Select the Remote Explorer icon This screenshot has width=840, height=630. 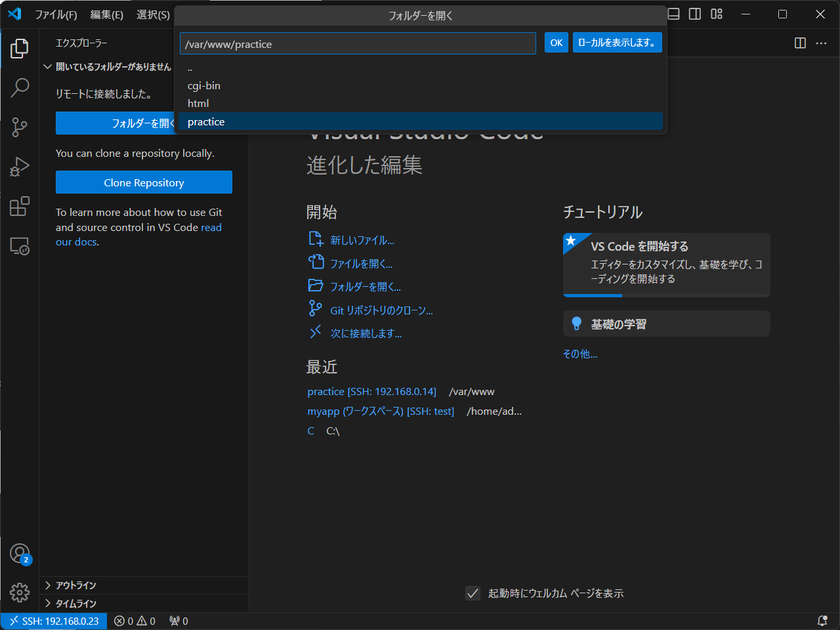(x=20, y=245)
